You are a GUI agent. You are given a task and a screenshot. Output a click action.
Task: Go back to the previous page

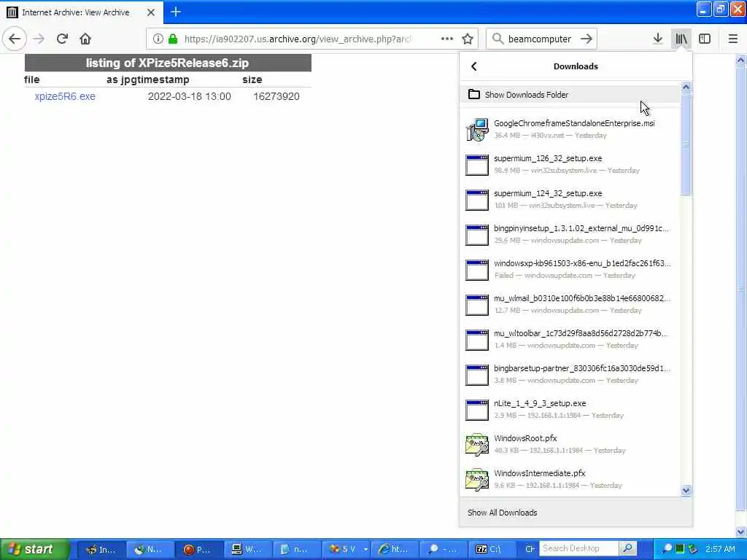pyautogui.click(x=15, y=39)
